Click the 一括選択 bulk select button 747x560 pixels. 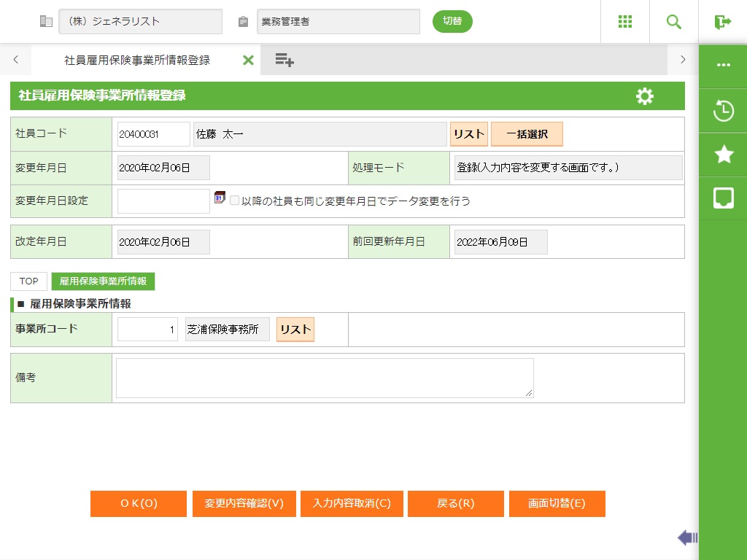click(527, 134)
